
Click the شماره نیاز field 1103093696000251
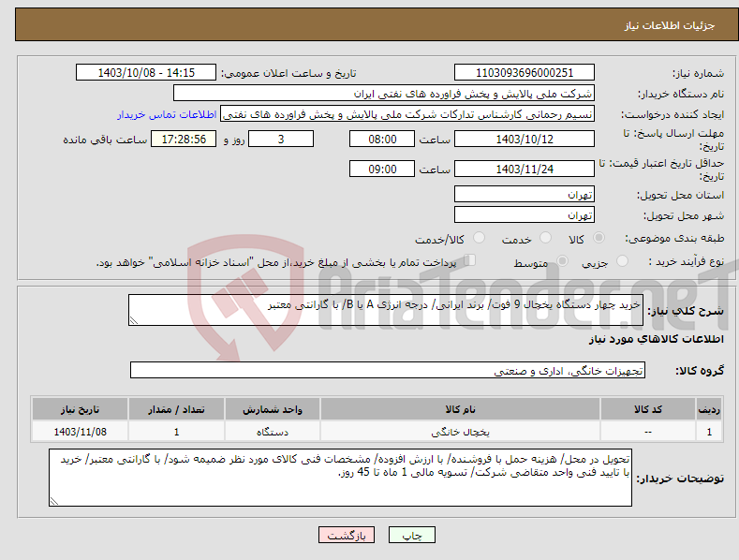(525, 73)
